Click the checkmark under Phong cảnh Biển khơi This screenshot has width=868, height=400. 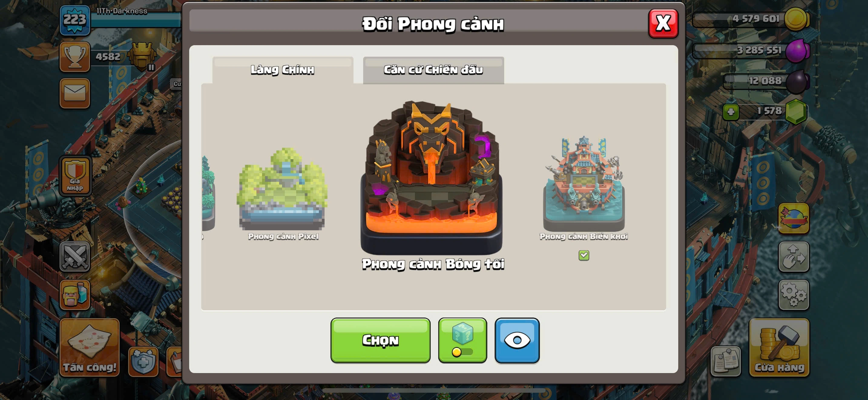pyautogui.click(x=584, y=255)
